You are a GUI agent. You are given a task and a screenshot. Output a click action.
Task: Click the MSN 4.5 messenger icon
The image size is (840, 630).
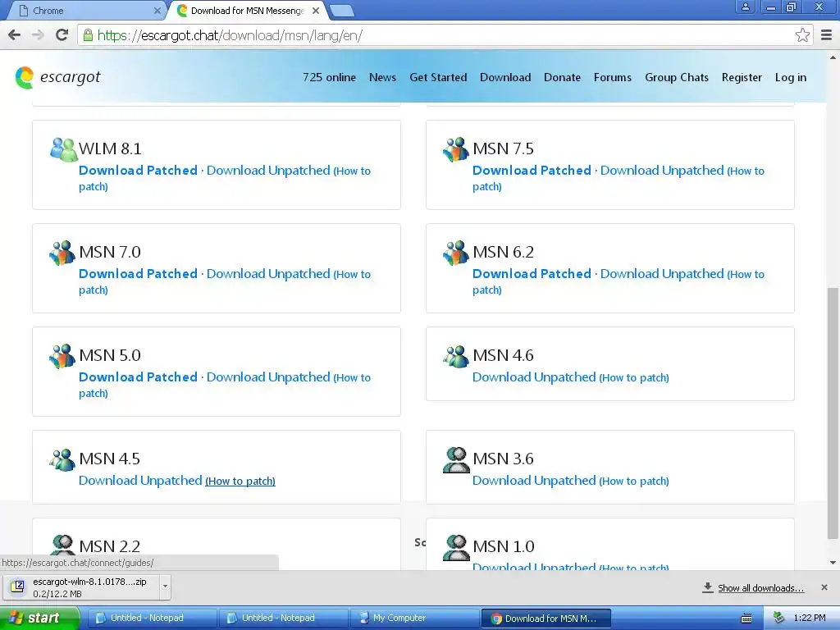point(62,459)
